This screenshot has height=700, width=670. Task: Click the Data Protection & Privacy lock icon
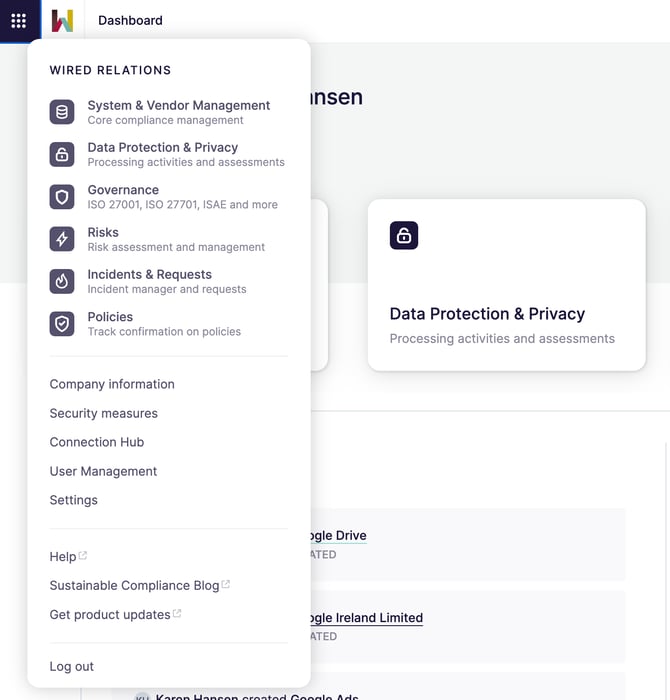click(62, 154)
